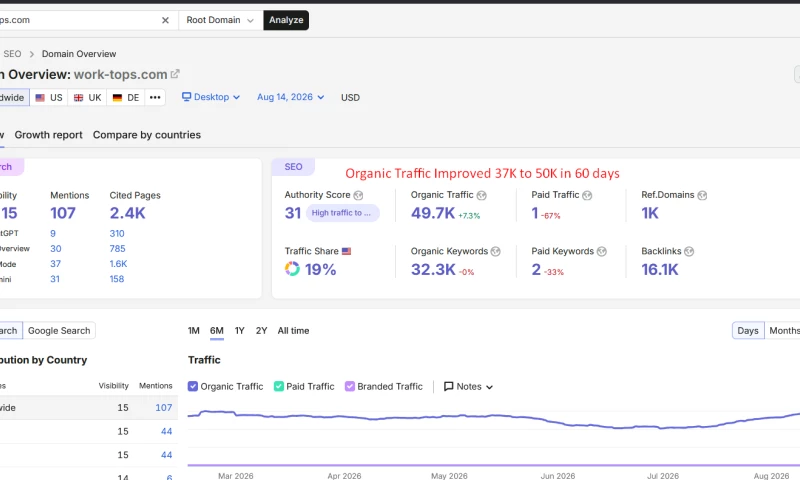Select the 1Y time range
This screenshot has height=480, width=800.
[240, 331]
